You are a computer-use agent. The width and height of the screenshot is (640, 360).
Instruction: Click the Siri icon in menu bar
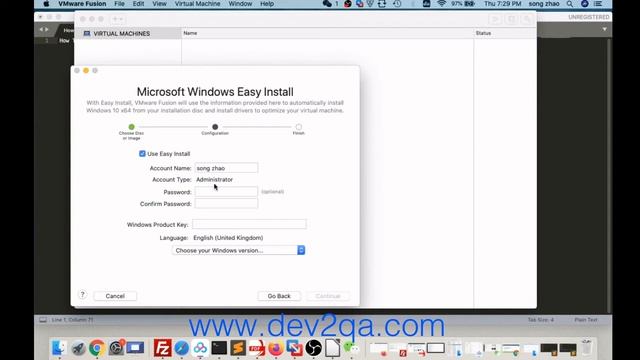pos(584,4)
